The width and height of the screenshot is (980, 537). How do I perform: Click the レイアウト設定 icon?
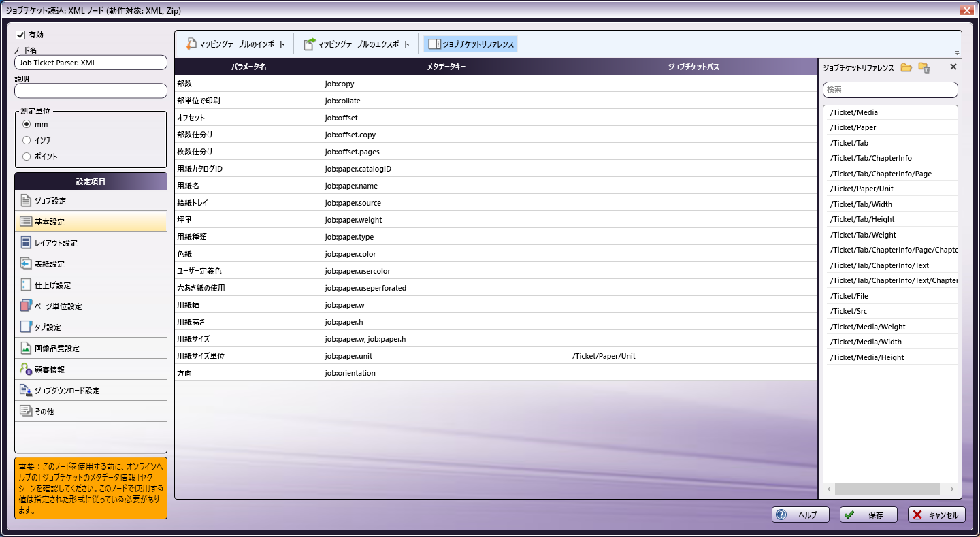26,243
